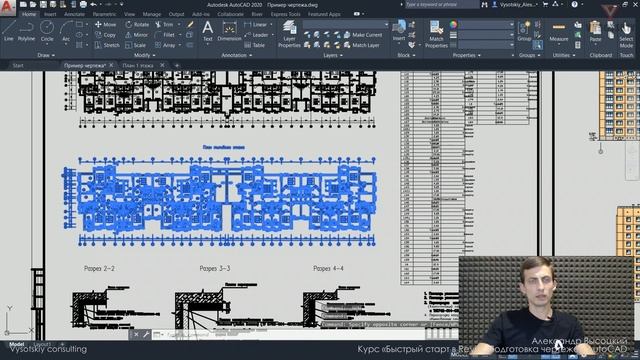Select the Line drawing tool
Image resolution: width=640 pixels, height=360 pixels.
pyautogui.click(x=9, y=31)
